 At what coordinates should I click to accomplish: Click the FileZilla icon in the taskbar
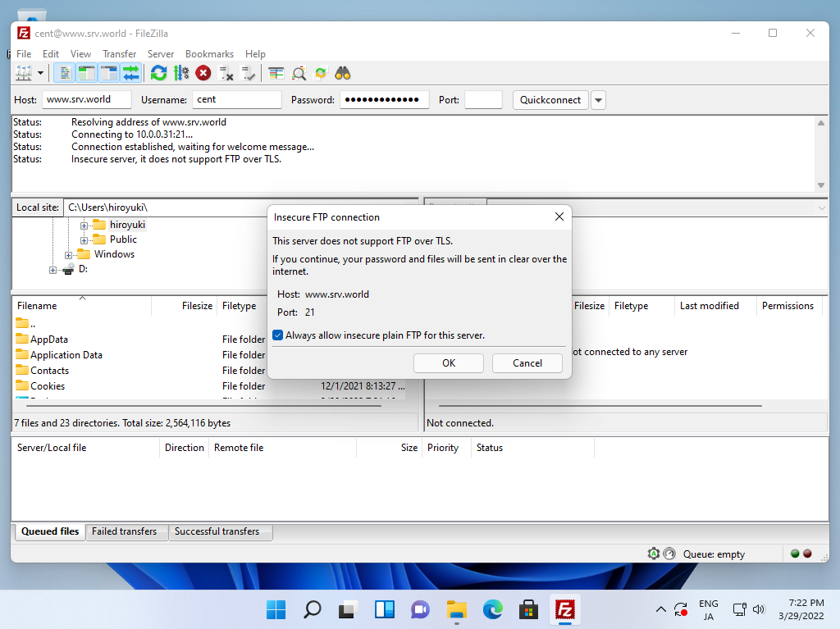[564, 609]
